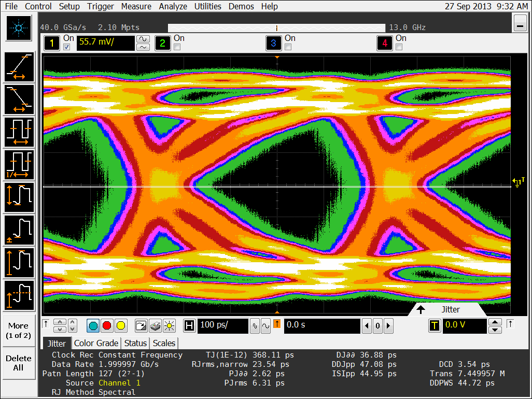Click the 0.0 s horizontal position field
The image size is (532, 399).
(x=322, y=326)
